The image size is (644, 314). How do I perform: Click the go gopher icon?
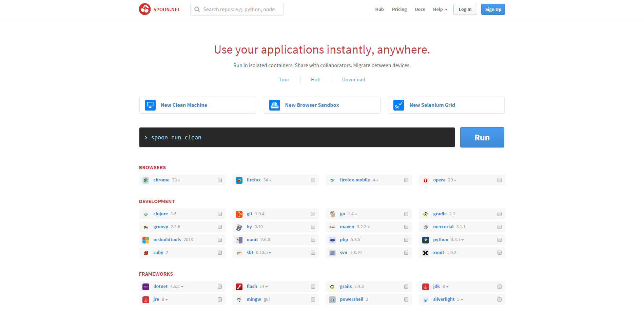point(332,214)
